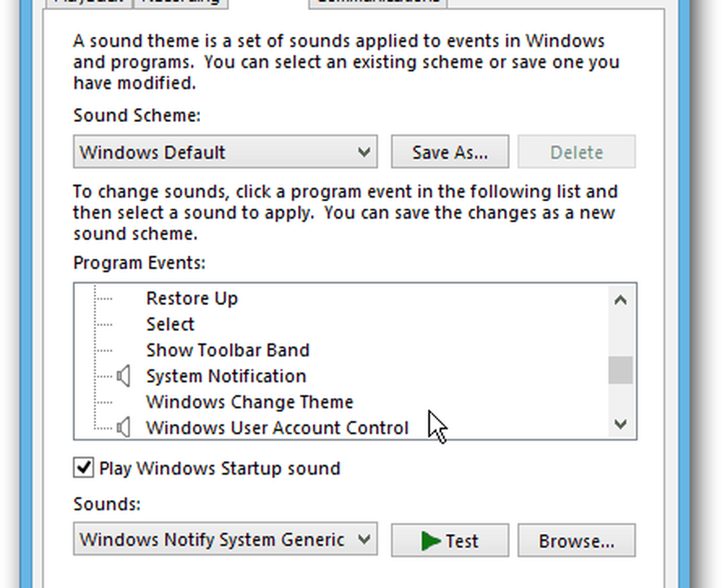Open the Sound Scheme dropdown
Viewport: 722px width, 588px height.
(x=225, y=152)
